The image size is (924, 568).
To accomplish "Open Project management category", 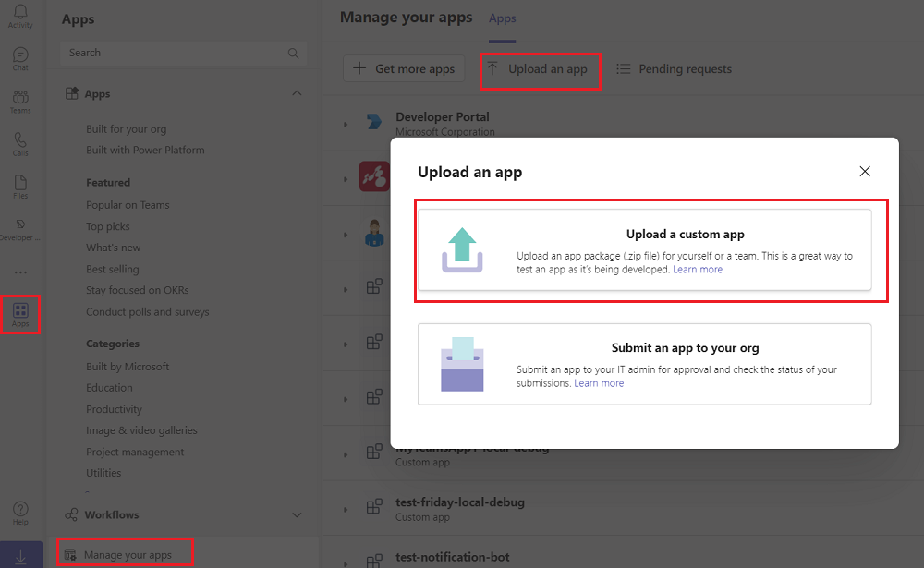I will [x=135, y=452].
